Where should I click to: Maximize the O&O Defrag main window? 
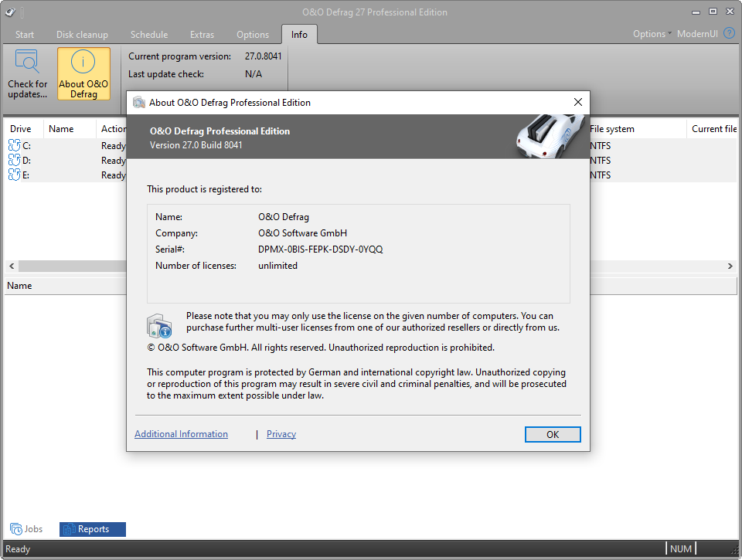coord(713,12)
